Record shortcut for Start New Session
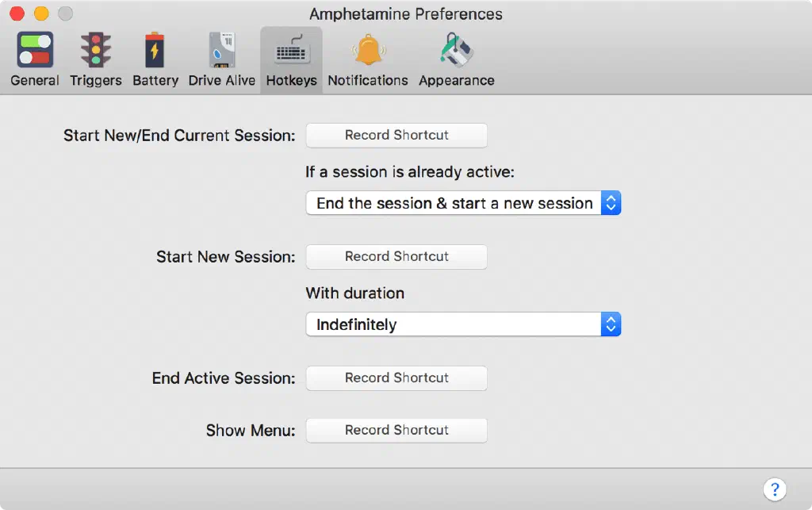Screen dimensions: 812x510 tap(396, 257)
